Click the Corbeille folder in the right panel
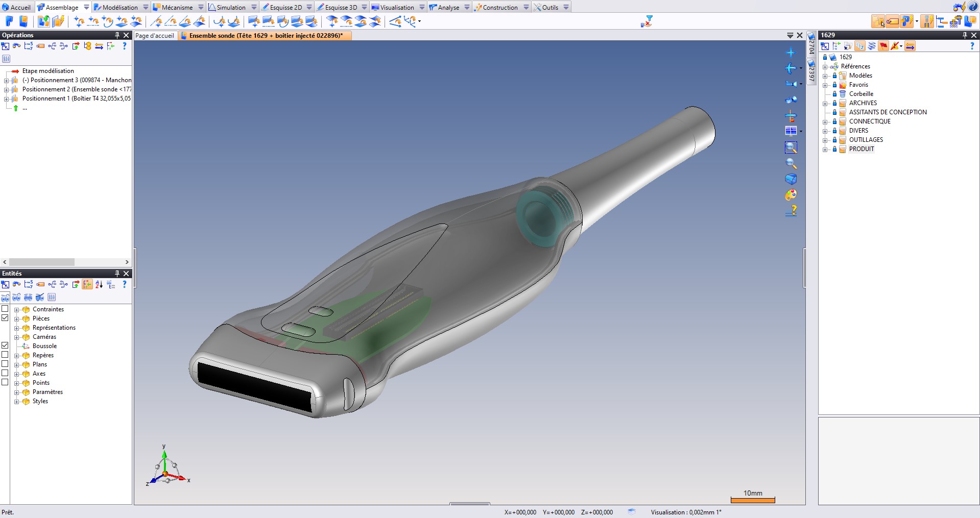Screen dimensions: 980x518 click(861, 94)
